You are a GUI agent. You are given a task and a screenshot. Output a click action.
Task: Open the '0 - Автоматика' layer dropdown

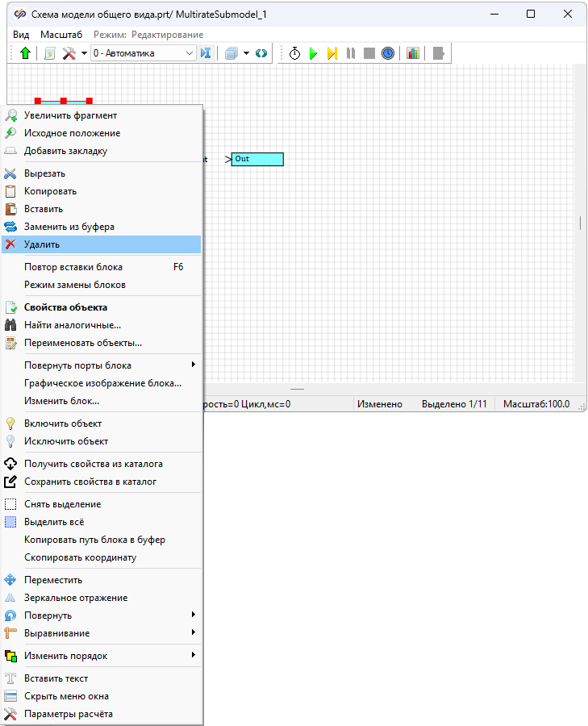pos(144,53)
